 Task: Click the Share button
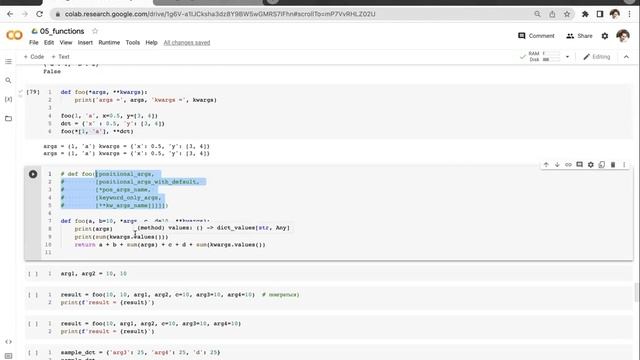click(579, 36)
